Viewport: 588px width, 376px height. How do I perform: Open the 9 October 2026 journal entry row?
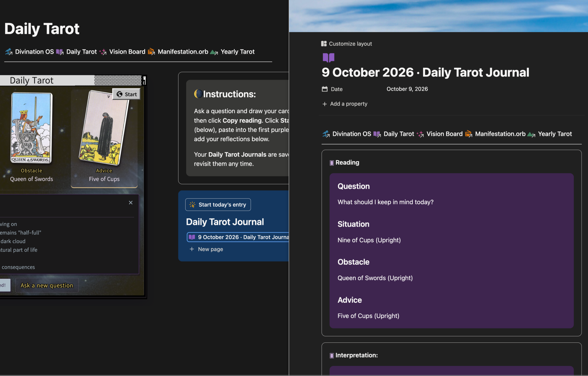pyautogui.click(x=238, y=237)
